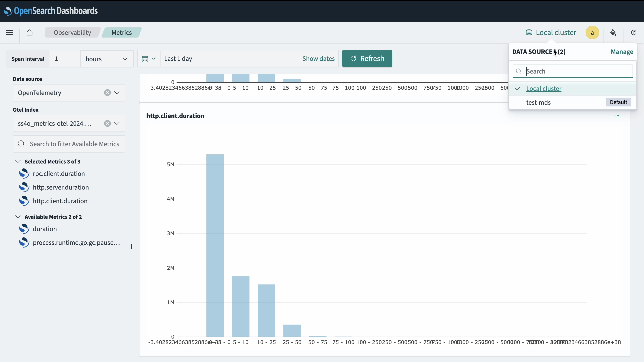
Task: Click the Refresh button
Action: point(367,58)
